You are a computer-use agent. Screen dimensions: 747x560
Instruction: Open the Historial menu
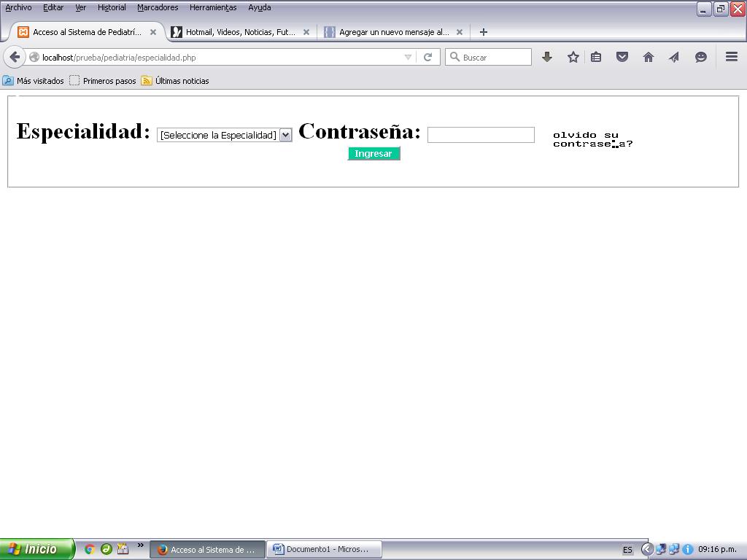click(112, 7)
